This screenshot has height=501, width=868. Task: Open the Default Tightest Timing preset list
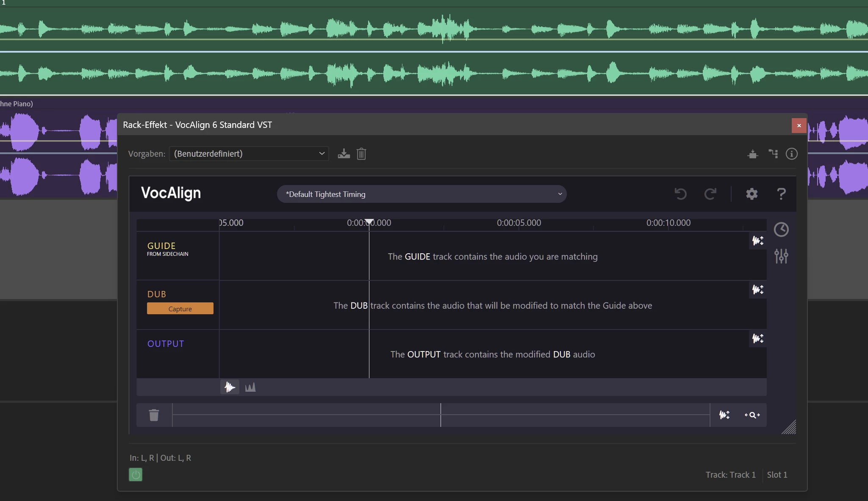[422, 194]
